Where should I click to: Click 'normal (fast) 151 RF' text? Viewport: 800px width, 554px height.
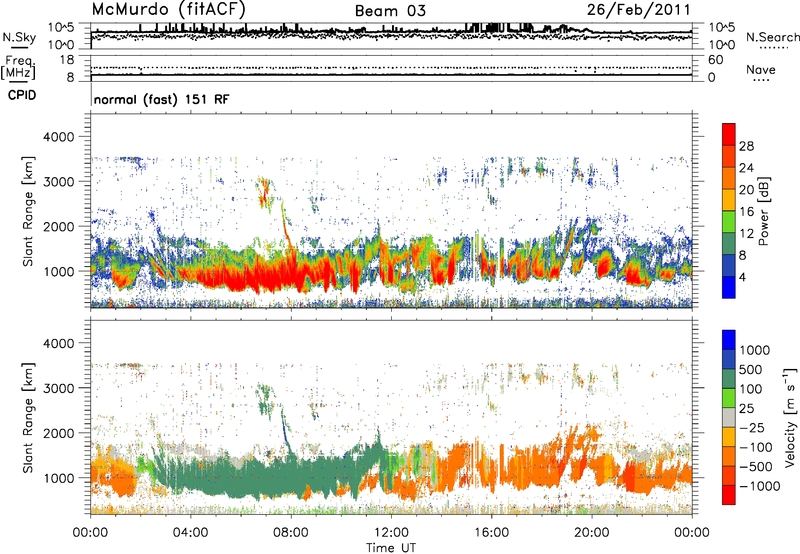click(x=161, y=99)
